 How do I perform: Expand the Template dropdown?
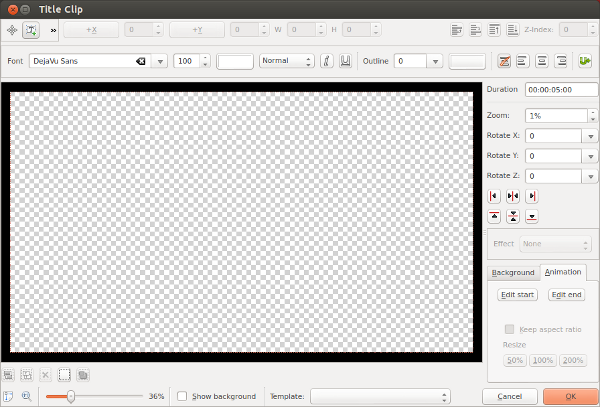coord(379,396)
